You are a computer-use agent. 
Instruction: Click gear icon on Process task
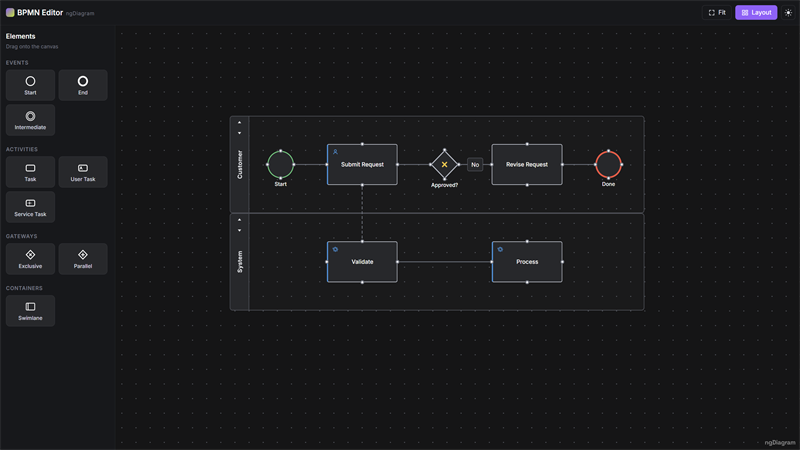pyautogui.click(x=500, y=249)
